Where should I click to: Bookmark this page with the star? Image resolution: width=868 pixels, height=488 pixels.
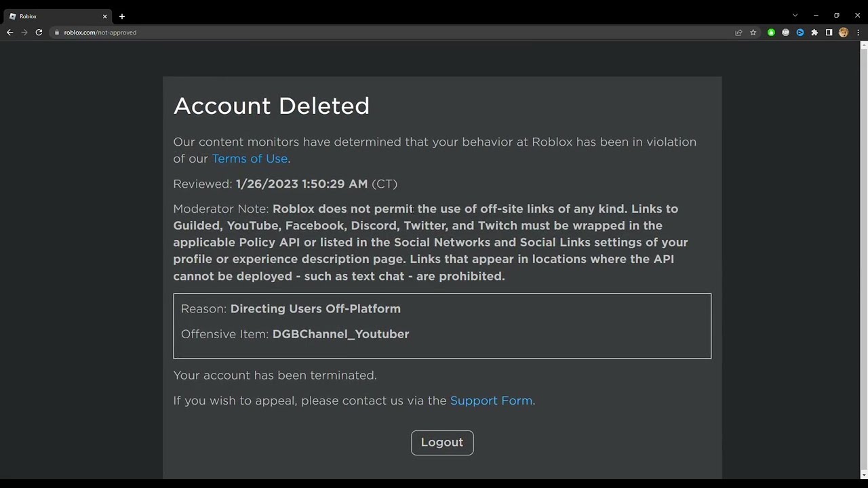[753, 33]
